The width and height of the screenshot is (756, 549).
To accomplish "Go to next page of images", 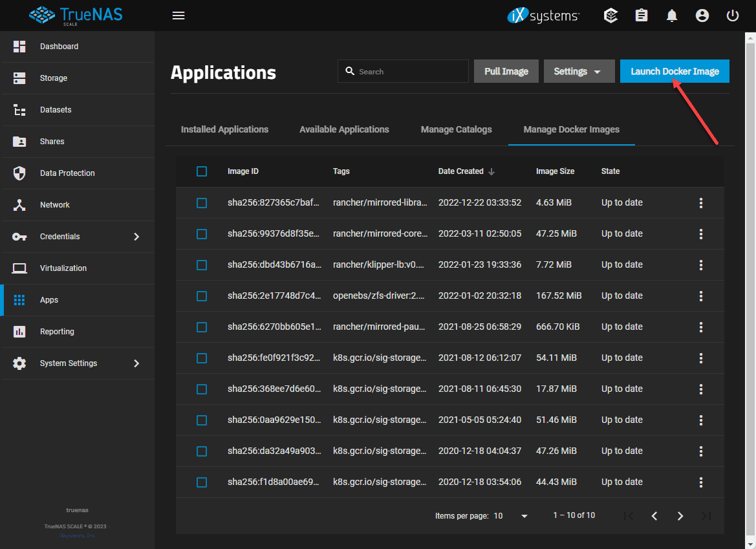I will [680, 516].
